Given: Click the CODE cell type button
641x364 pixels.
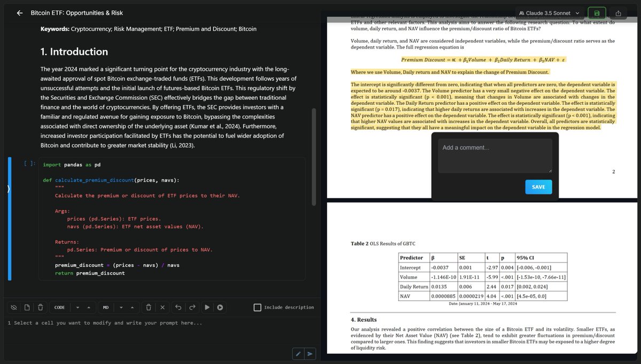Looking at the screenshot, I should [60, 307].
